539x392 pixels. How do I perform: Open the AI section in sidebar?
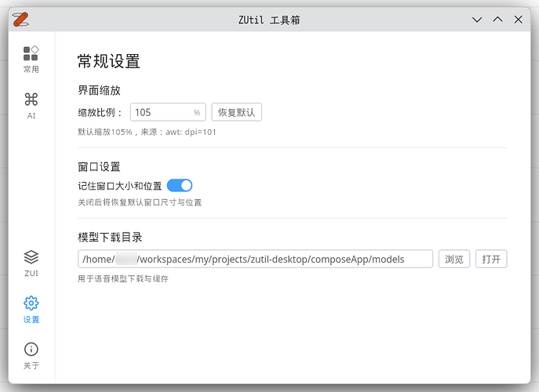coord(31,106)
